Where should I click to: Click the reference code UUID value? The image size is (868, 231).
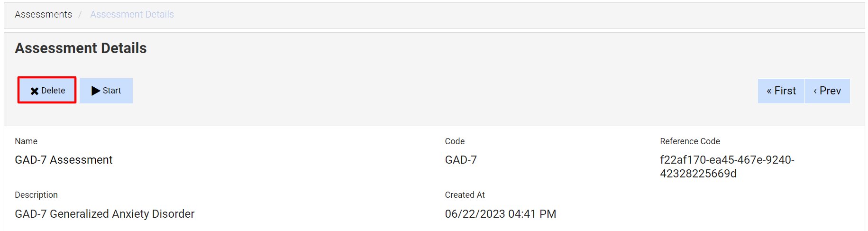[x=727, y=166]
